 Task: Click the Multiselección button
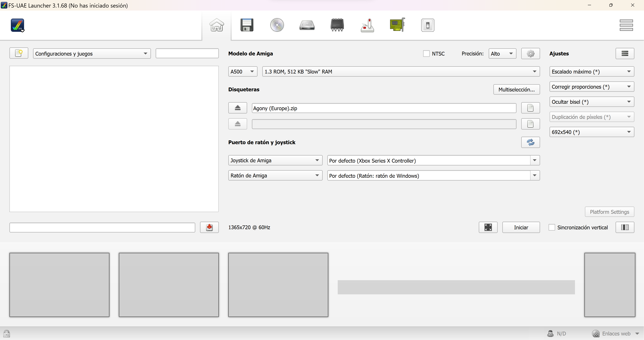point(516,90)
